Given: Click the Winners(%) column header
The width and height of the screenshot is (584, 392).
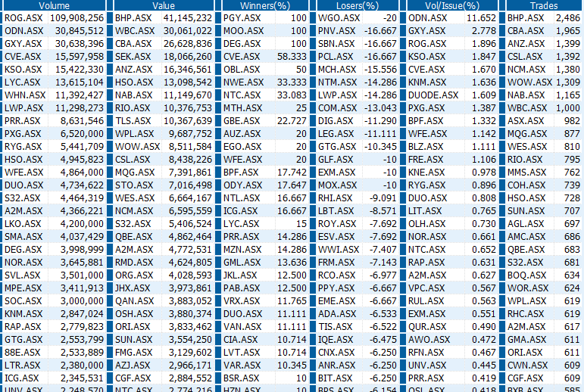Looking at the screenshot, I should (265, 5).
